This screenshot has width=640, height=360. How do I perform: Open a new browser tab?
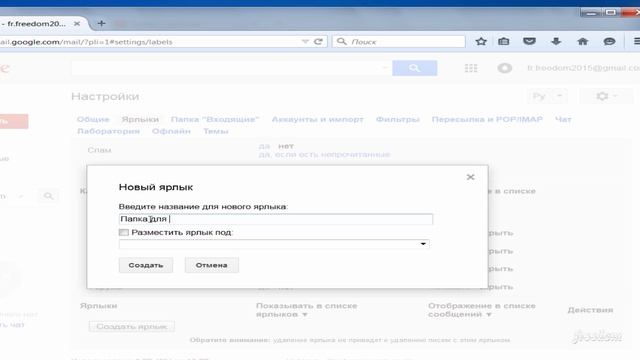[x=101, y=24]
